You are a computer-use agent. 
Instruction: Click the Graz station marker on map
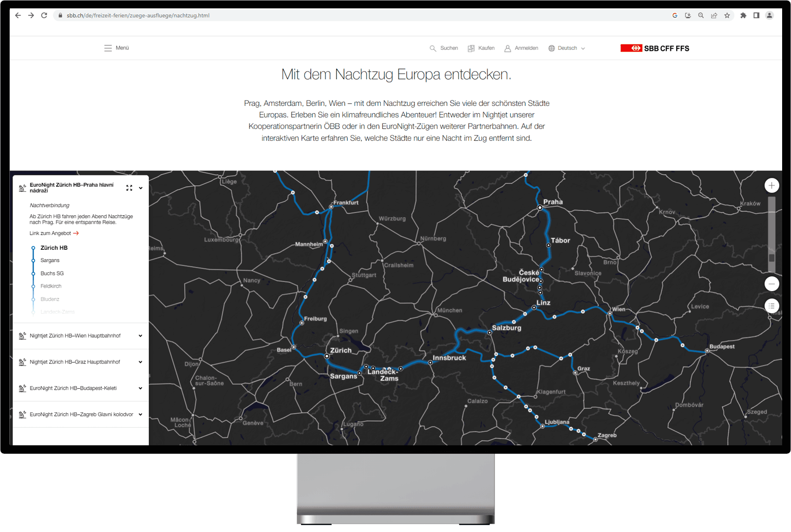[x=575, y=373]
